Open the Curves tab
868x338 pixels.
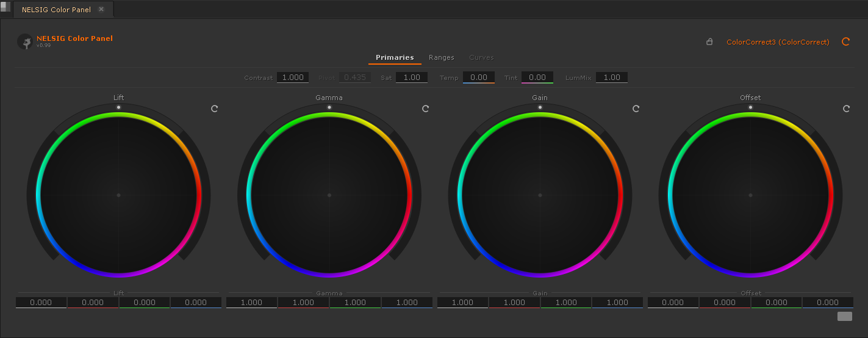pyautogui.click(x=481, y=57)
